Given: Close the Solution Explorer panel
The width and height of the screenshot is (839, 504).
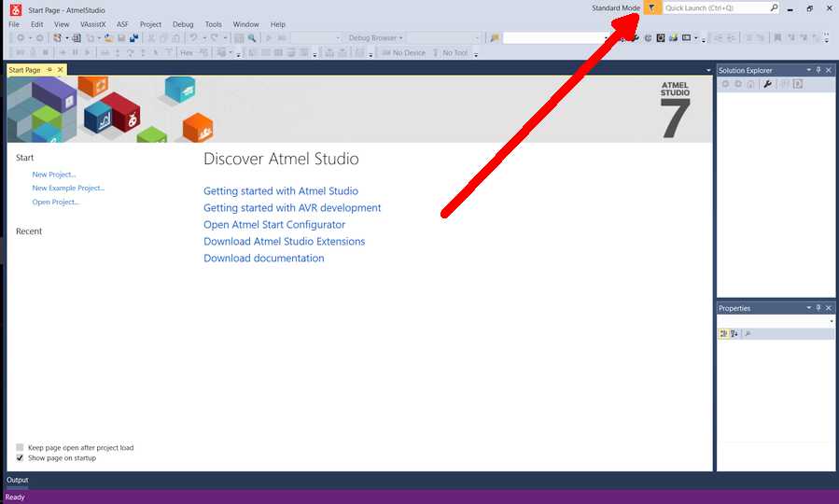Looking at the screenshot, I should pos(829,70).
